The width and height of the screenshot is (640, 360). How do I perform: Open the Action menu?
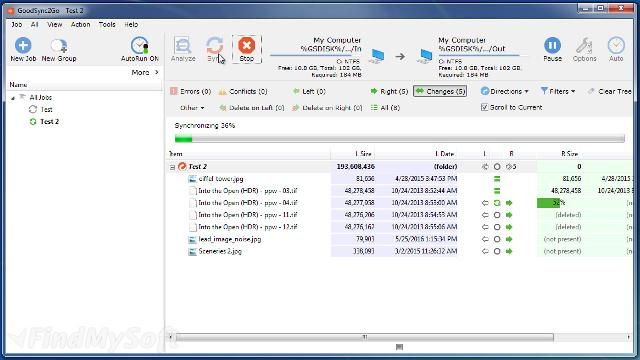(80, 24)
